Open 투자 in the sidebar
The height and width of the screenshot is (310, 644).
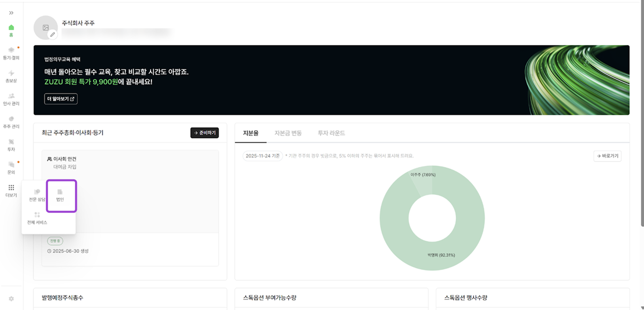(11, 145)
